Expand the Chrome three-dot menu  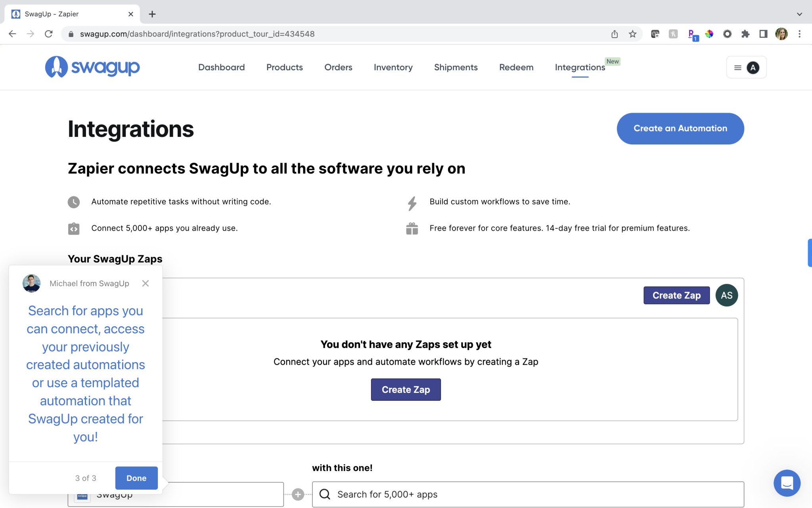click(x=799, y=34)
